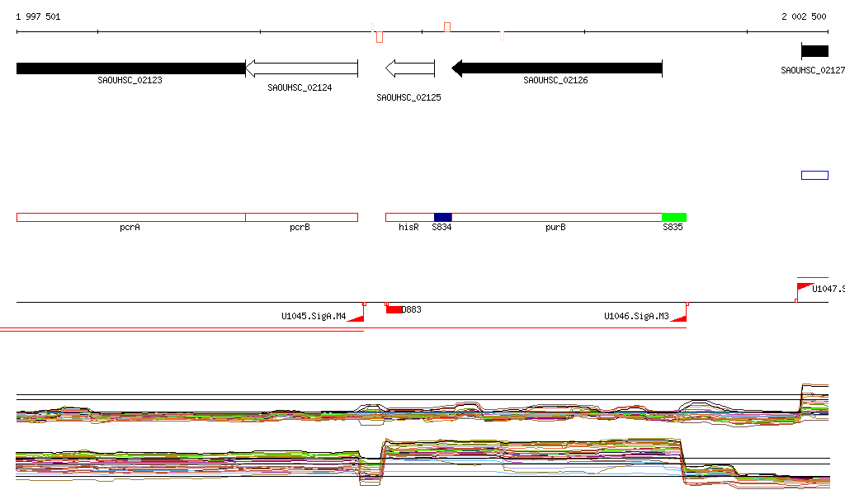Click the purB label

[x=555, y=227]
